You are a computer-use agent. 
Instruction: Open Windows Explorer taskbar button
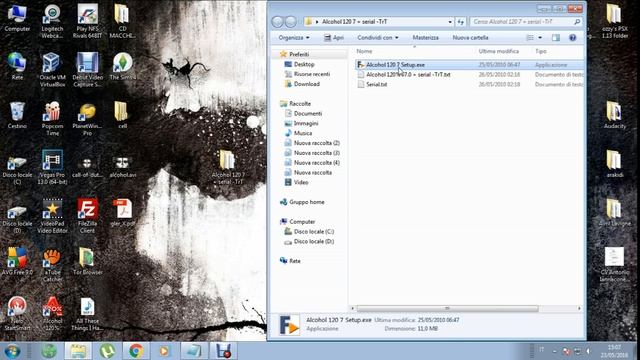78,351
